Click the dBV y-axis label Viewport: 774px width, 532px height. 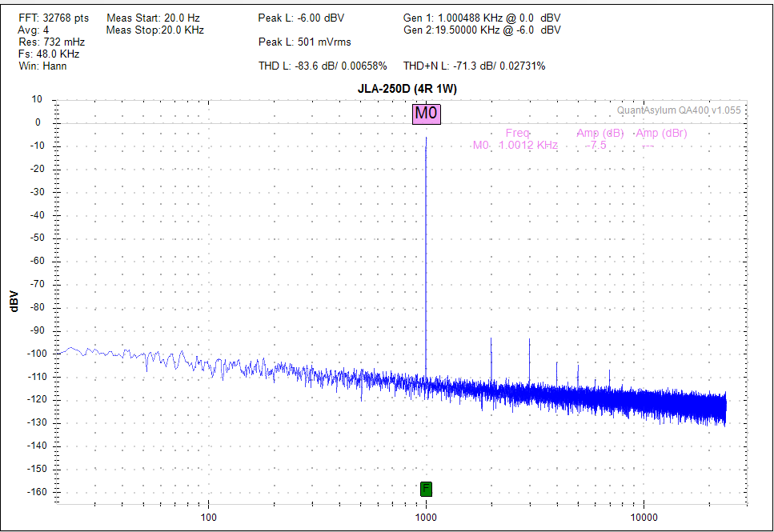click(x=14, y=302)
